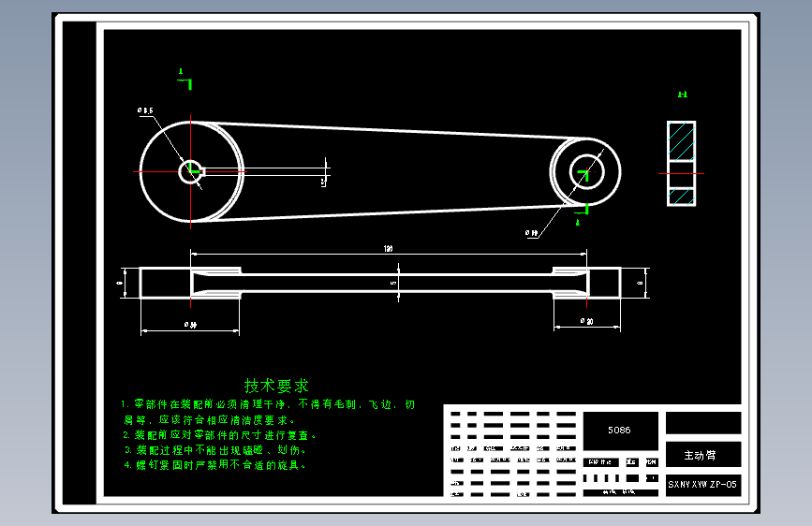This screenshot has height=526, width=812.
Task: Select the keyway slot in left bore
Action: (x=203, y=172)
